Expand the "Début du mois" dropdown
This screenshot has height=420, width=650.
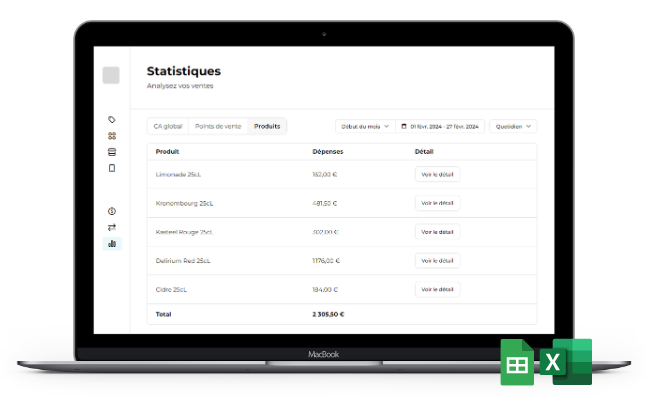click(363, 127)
